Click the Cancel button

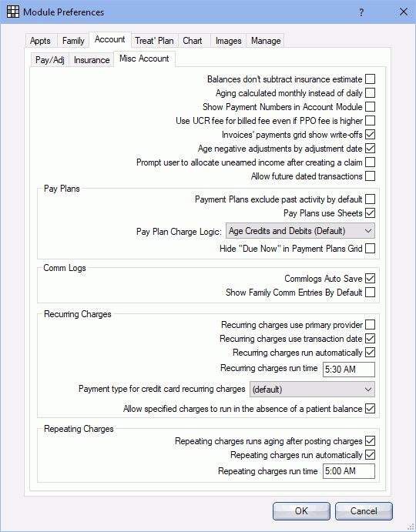pos(364,511)
